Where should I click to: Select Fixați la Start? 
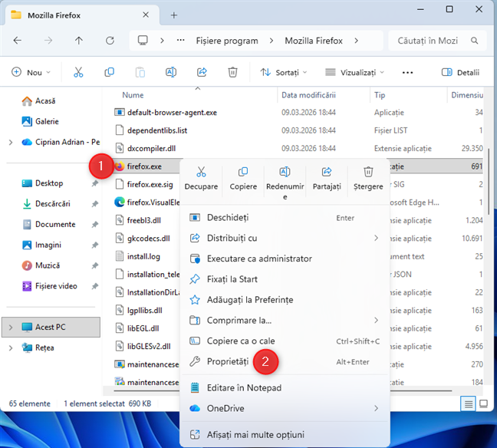tap(285, 279)
